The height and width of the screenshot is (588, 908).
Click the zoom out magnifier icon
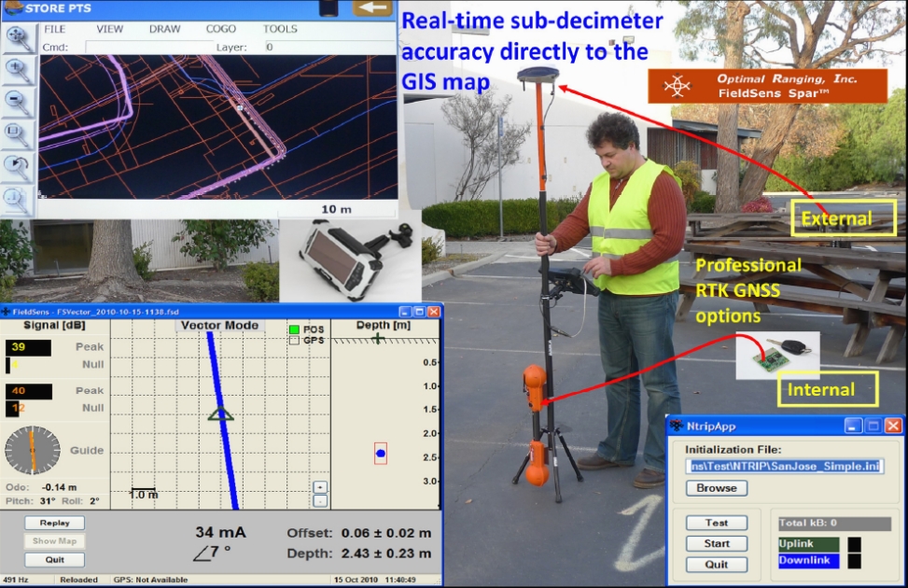(x=19, y=102)
